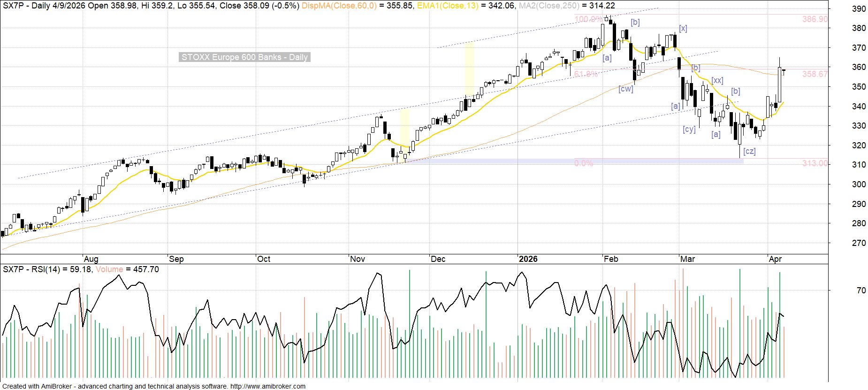Click the 313.00 price level tag
The height and width of the screenshot is (390, 868).
tap(815, 163)
